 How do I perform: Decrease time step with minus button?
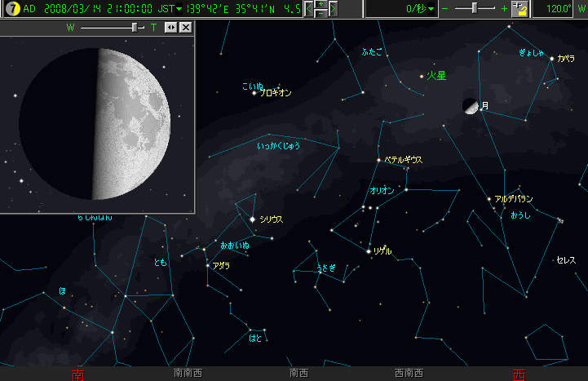pos(321,14)
